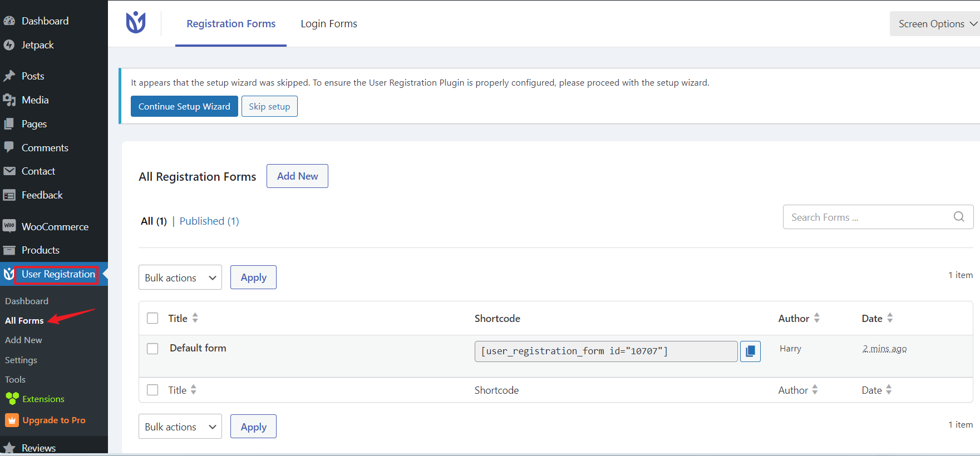Click the Upgrade to Pro crown icon

point(12,420)
